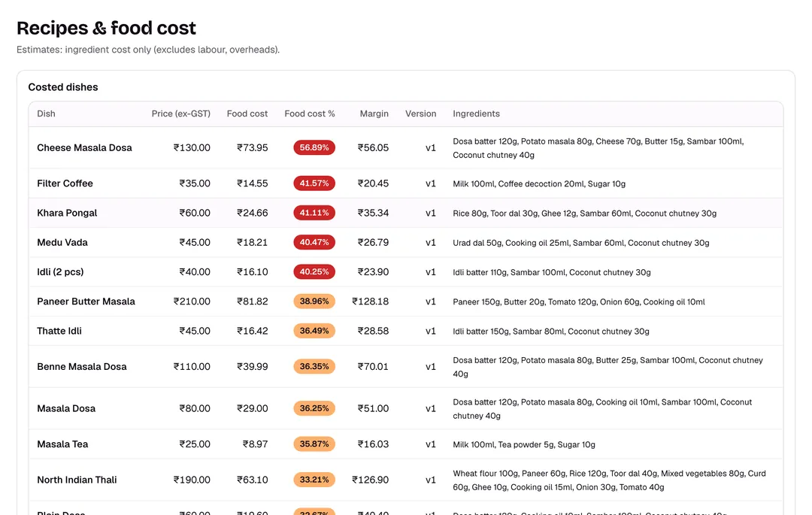Viewport: 812px width, 515px height.
Task: Click the 40.25% food cost badge
Action: pos(314,272)
